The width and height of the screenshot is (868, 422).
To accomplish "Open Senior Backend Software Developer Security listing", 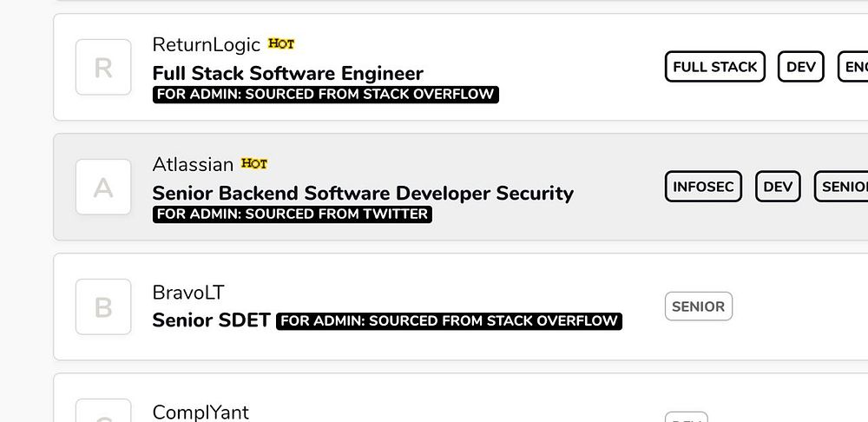I will click(363, 193).
